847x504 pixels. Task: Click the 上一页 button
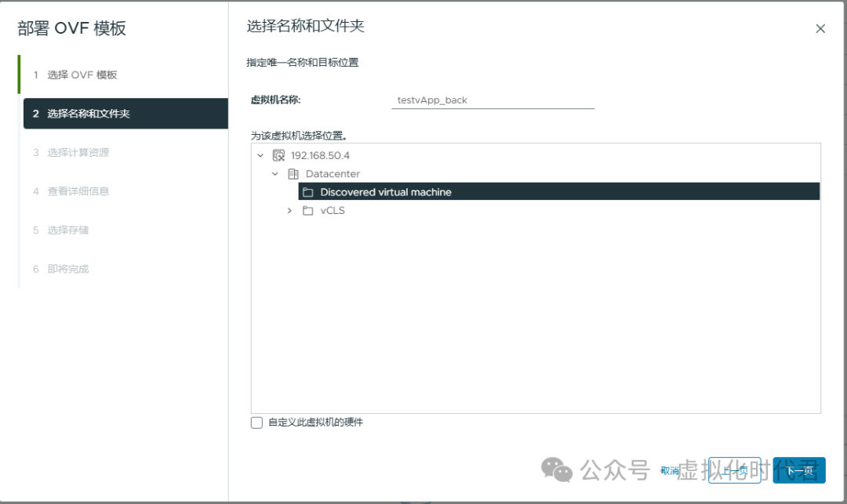pyautogui.click(x=735, y=470)
